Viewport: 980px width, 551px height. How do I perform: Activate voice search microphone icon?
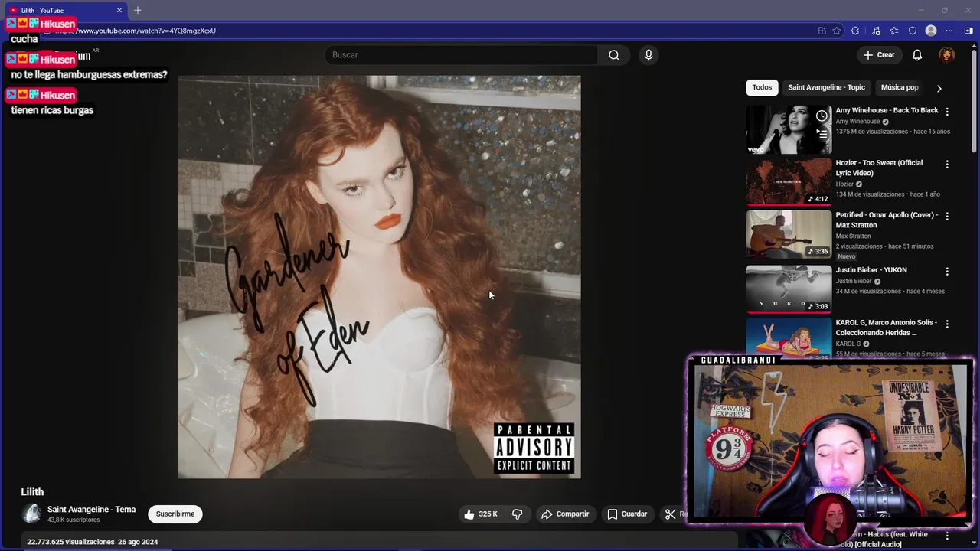(648, 55)
